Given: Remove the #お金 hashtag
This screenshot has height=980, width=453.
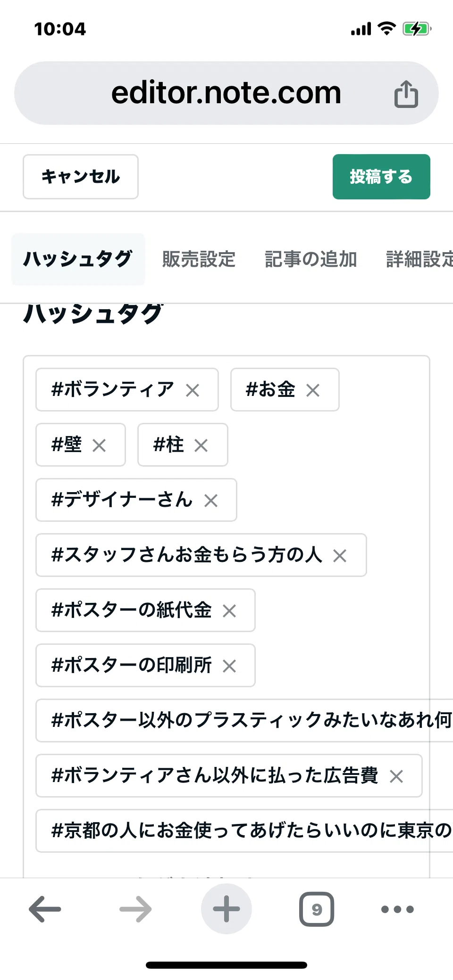Looking at the screenshot, I should click(x=313, y=390).
